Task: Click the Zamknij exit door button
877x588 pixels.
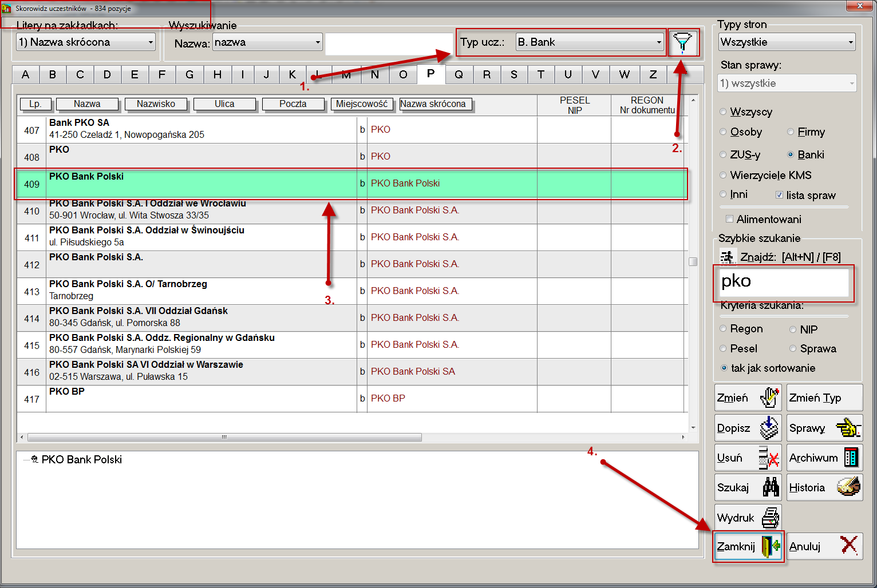Action: [748, 546]
